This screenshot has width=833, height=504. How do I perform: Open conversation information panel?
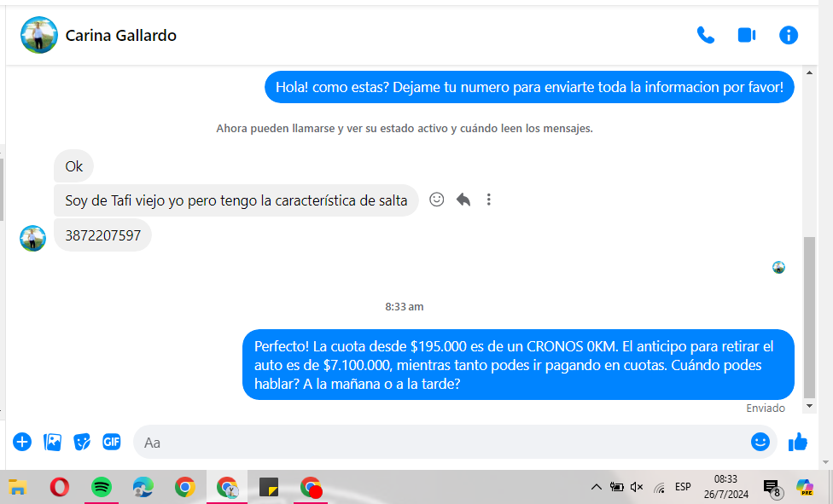tap(789, 35)
